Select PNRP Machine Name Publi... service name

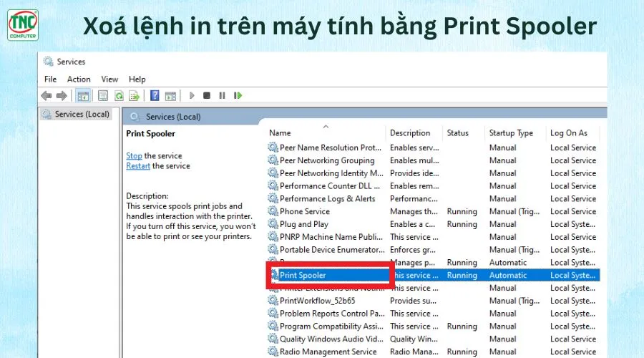331,237
